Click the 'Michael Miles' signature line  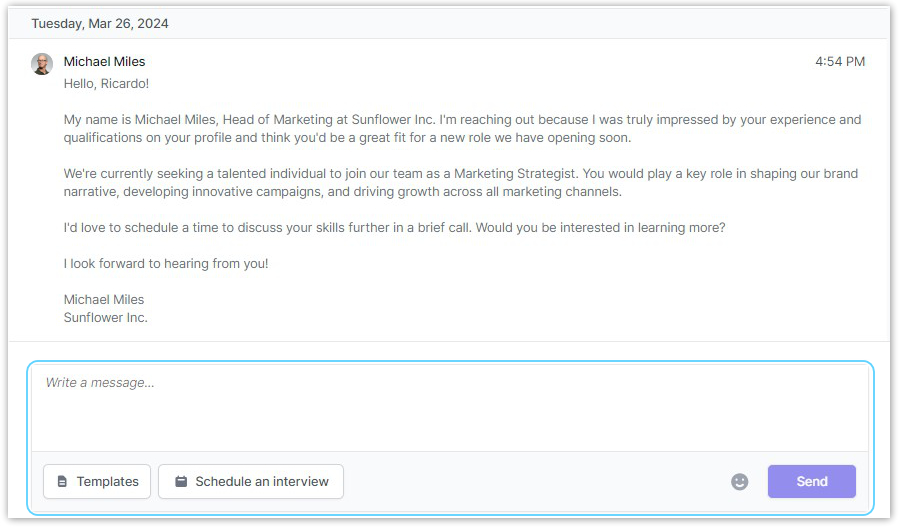pos(104,300)
